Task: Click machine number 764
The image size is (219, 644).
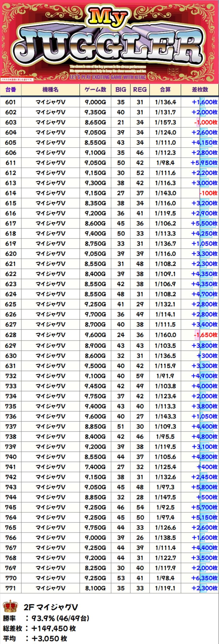Action: click(11, 517)
